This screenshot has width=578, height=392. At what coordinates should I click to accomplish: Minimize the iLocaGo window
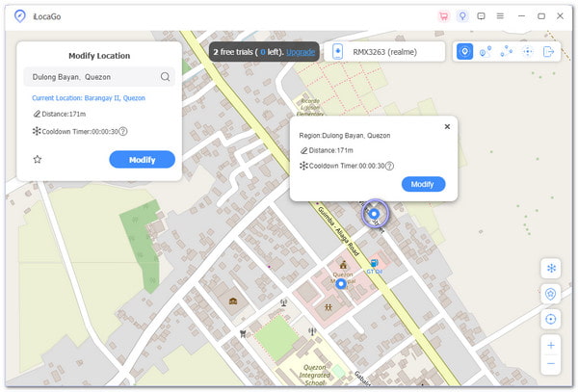pos(521,16)
